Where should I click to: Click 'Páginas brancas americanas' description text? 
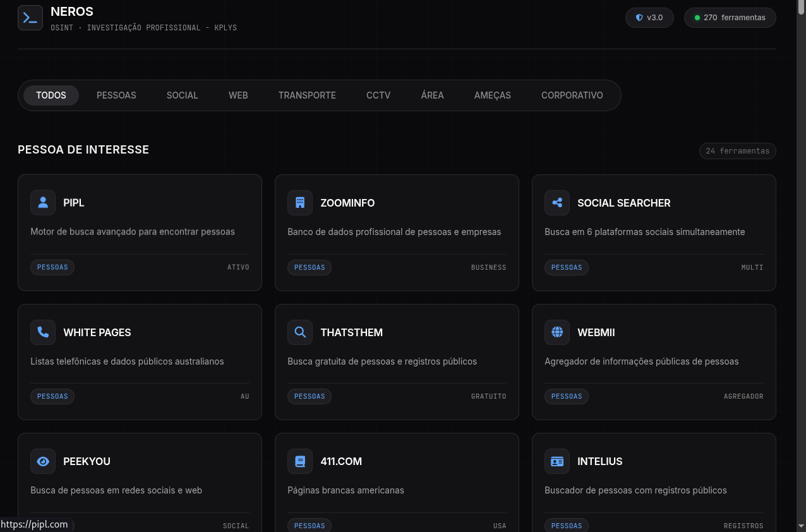point(346,490)
